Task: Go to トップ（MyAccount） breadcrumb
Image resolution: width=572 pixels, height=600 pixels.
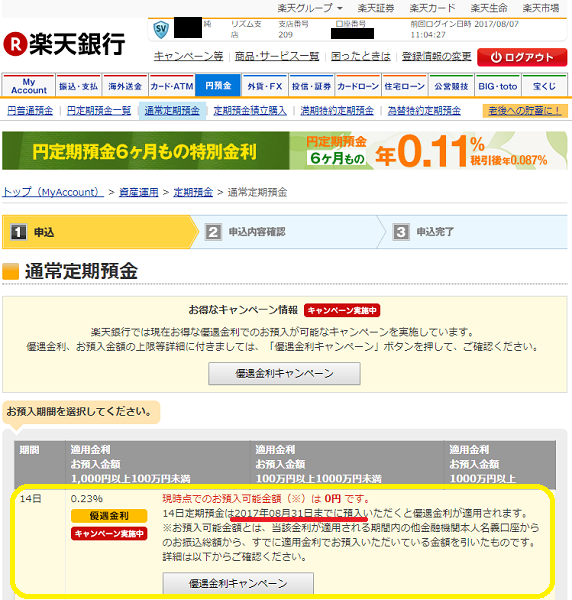Action: [53, 192]
